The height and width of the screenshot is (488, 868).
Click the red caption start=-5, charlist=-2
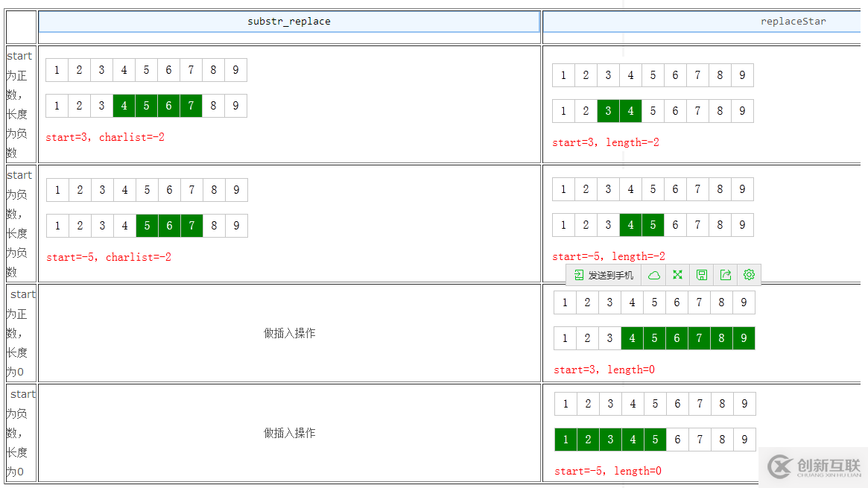[109, 257]
